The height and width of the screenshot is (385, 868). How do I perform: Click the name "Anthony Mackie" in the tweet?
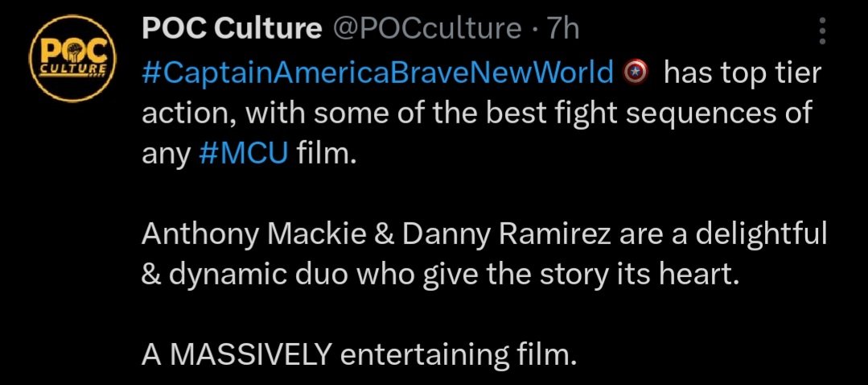click(x=238, y=235)
